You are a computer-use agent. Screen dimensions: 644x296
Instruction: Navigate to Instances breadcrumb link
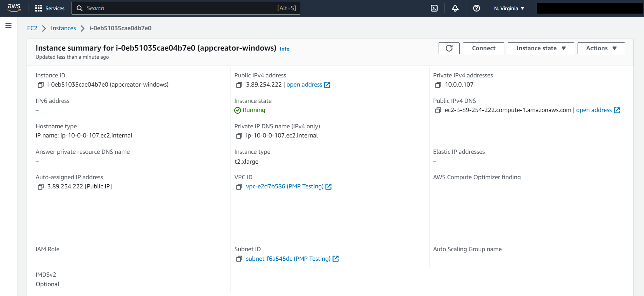(x=63, y=28)
